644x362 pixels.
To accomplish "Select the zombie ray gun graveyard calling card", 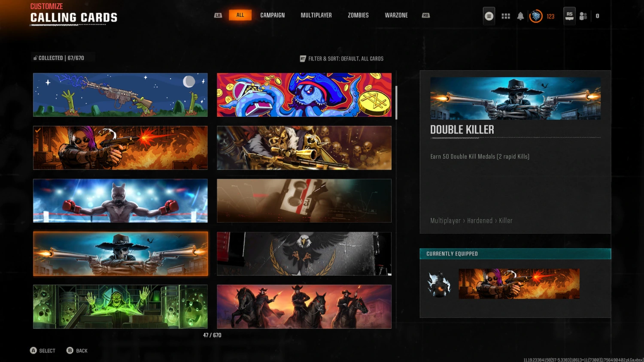I will 120,95.
